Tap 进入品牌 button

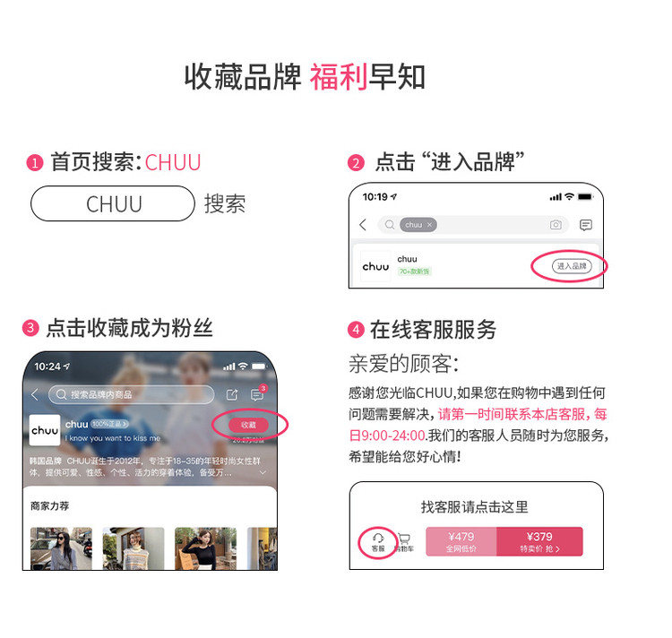tap(572, 266)
